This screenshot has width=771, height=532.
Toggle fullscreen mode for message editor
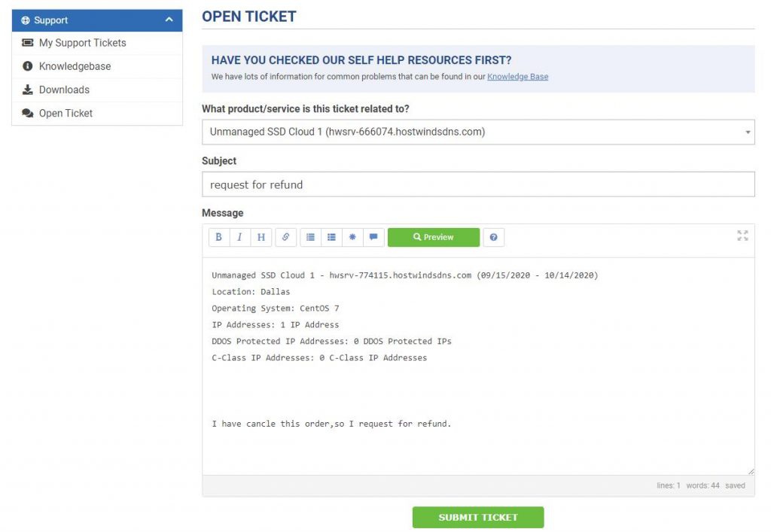click(742, 236)
